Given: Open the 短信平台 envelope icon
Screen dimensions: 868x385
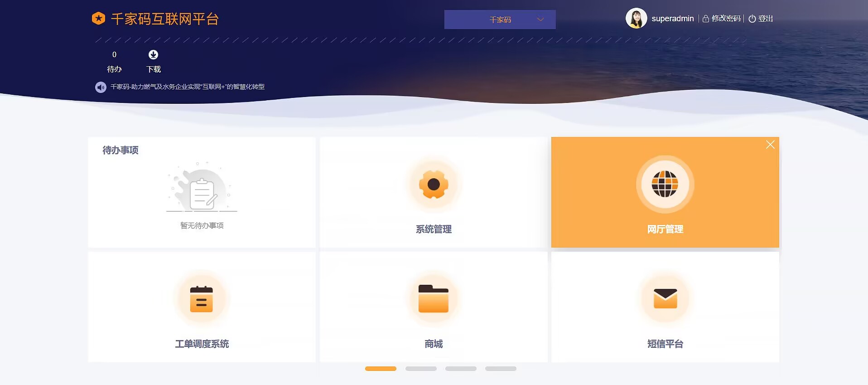Looking at the screenshot, I should (665, 299).
